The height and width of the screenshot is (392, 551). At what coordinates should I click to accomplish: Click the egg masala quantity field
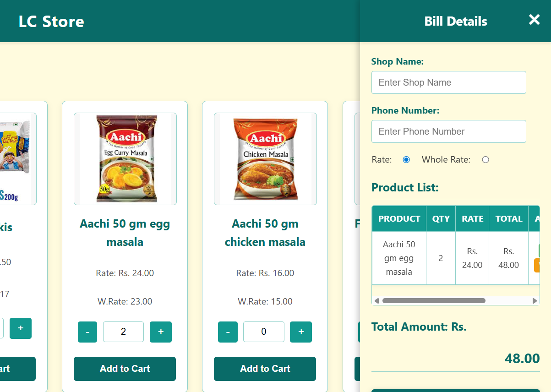(x=123, y=332)
